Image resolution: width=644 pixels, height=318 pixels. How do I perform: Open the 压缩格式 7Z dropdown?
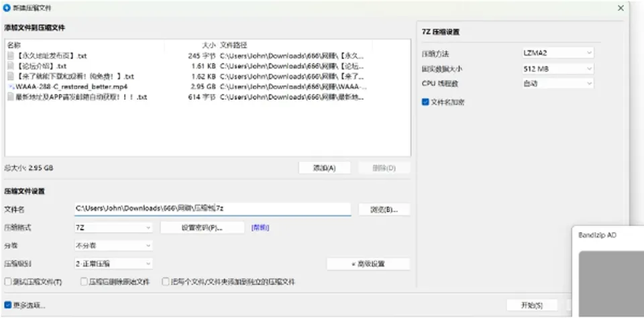point(113,227)
